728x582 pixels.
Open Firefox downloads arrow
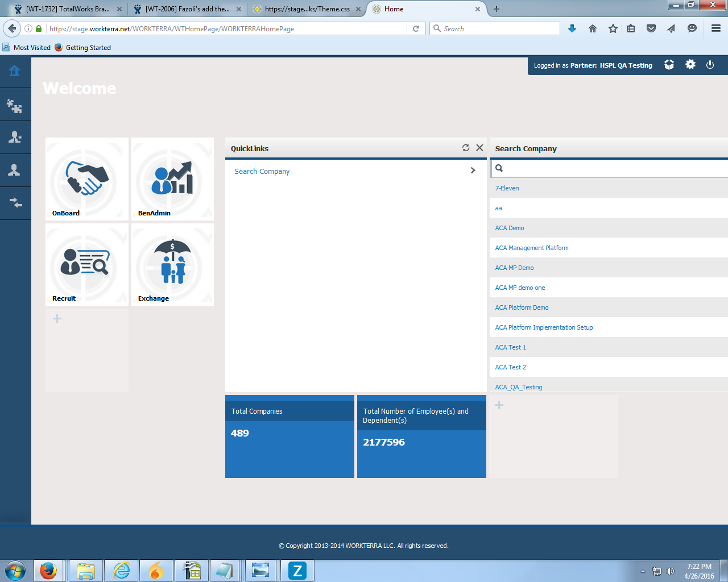572,28
